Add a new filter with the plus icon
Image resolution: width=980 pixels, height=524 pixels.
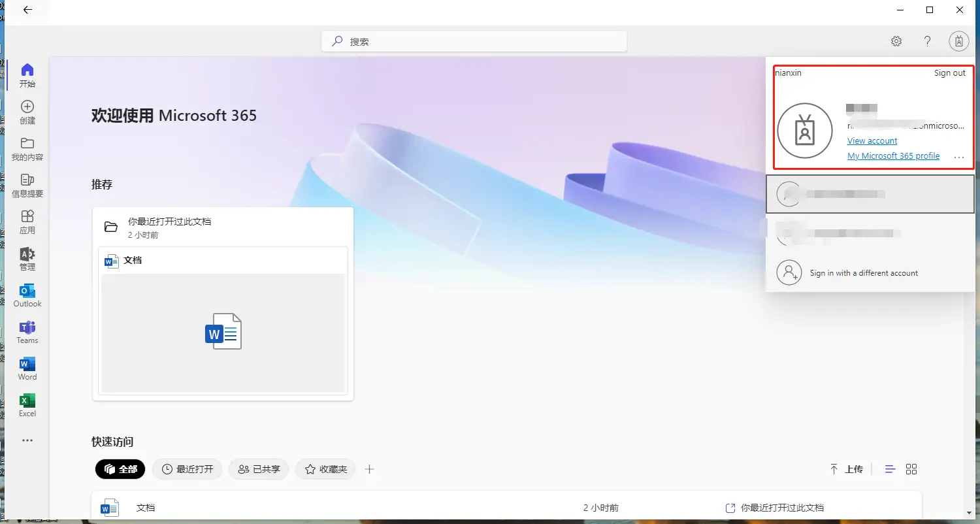coord(369,468)
